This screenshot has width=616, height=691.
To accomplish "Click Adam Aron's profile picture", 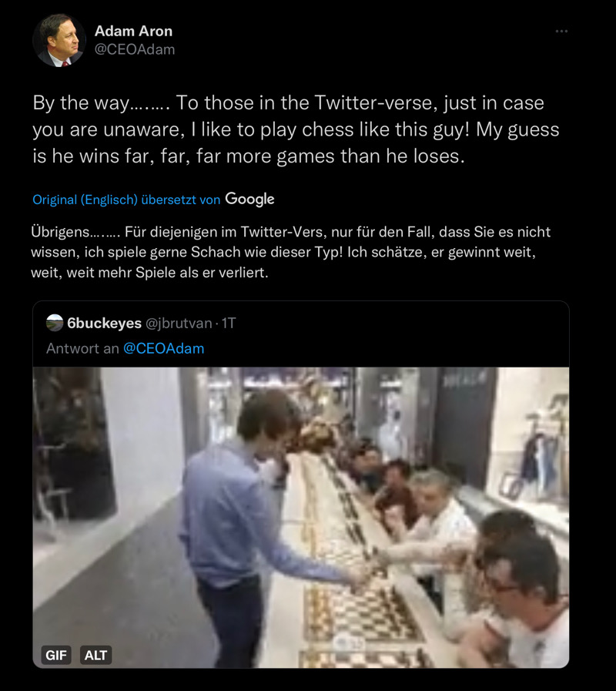I will coord(59,40).
